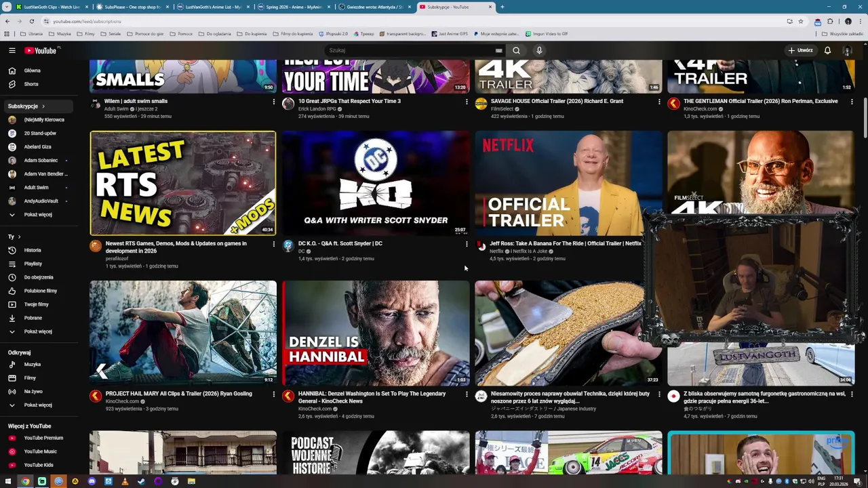
Task: Bookmark this page with star icon
Action: (x=800, y=21)
